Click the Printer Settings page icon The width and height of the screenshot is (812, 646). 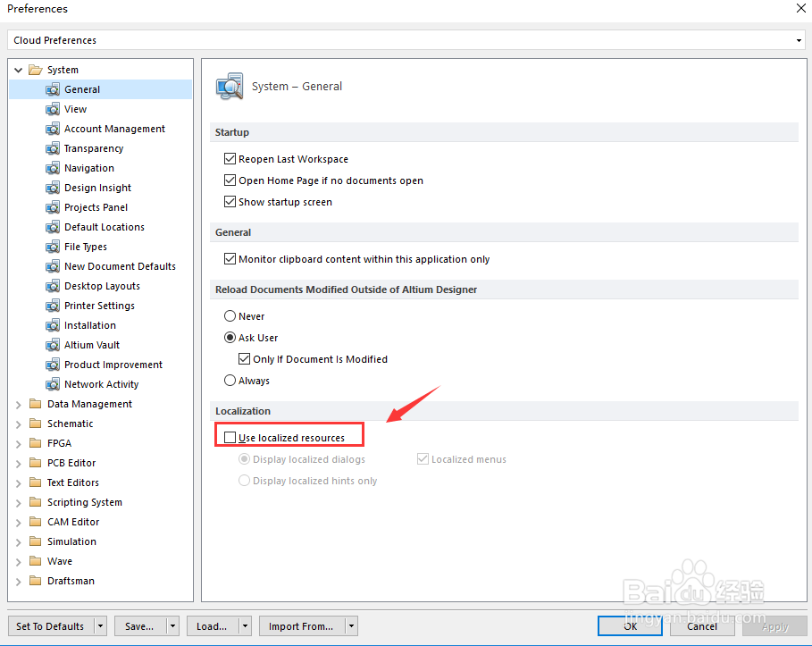click(53, 306)
